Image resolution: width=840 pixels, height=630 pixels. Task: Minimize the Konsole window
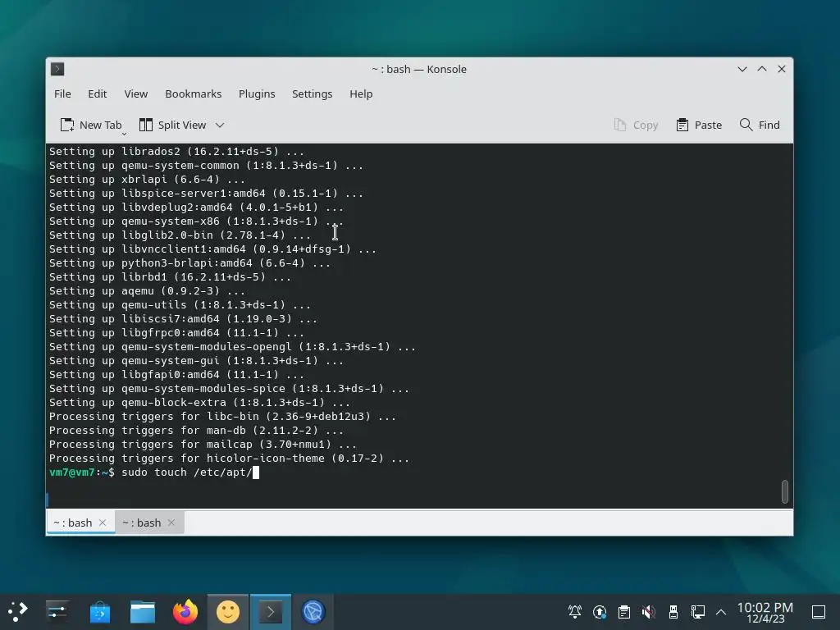point(742,69)
